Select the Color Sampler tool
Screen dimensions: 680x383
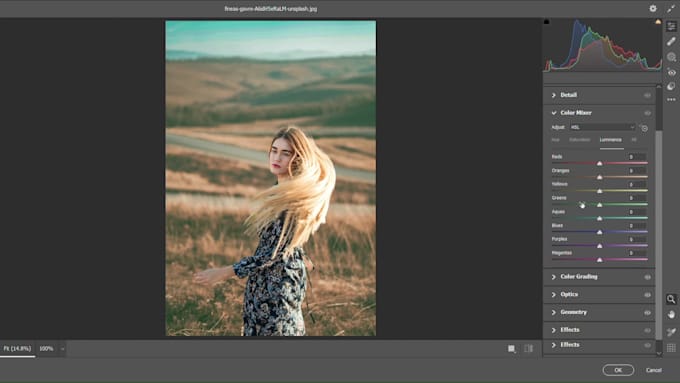tap(671, 332)
